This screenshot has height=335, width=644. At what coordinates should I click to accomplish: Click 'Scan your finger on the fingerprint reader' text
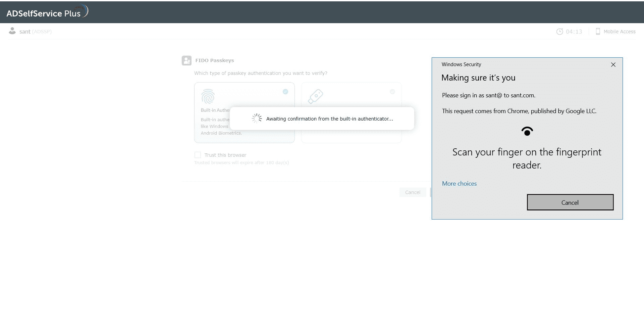click(x=527, y=158)
